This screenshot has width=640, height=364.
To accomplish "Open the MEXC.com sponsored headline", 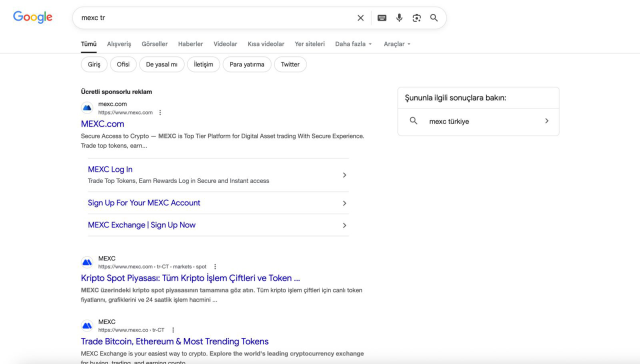I will [x=102, y=124].
